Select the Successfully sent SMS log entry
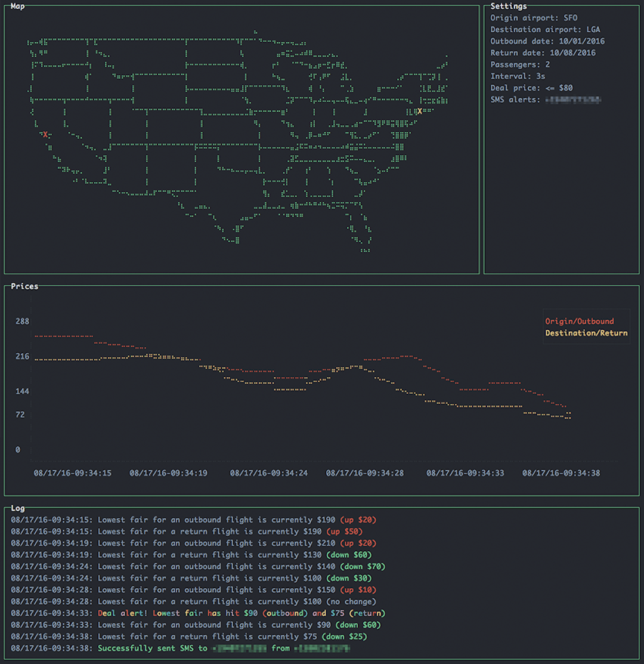 180,648
